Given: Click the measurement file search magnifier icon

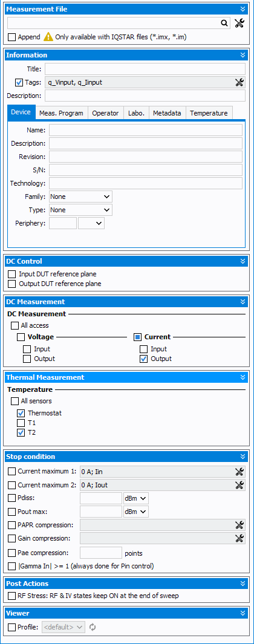Looking at the screenshot, I should pos(224,24).
